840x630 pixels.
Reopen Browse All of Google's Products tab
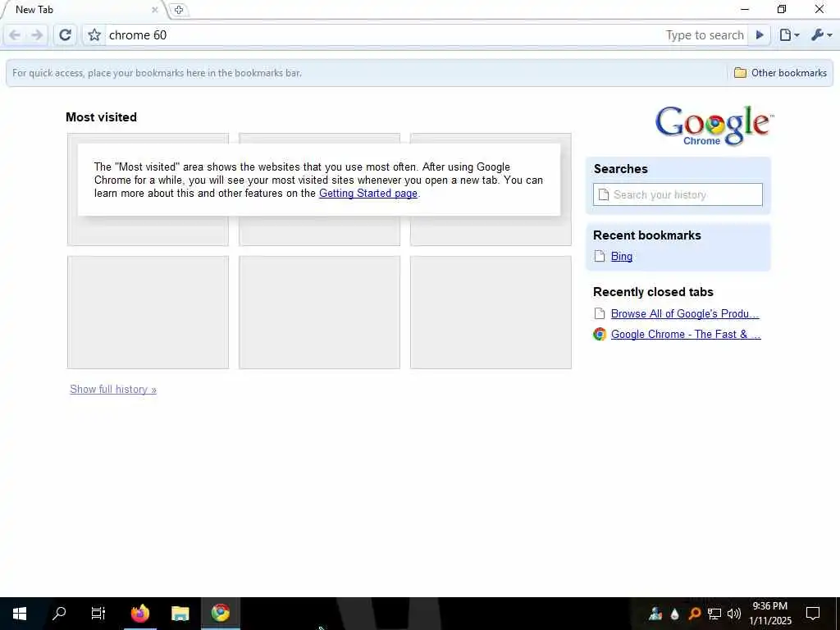(685, 314)
